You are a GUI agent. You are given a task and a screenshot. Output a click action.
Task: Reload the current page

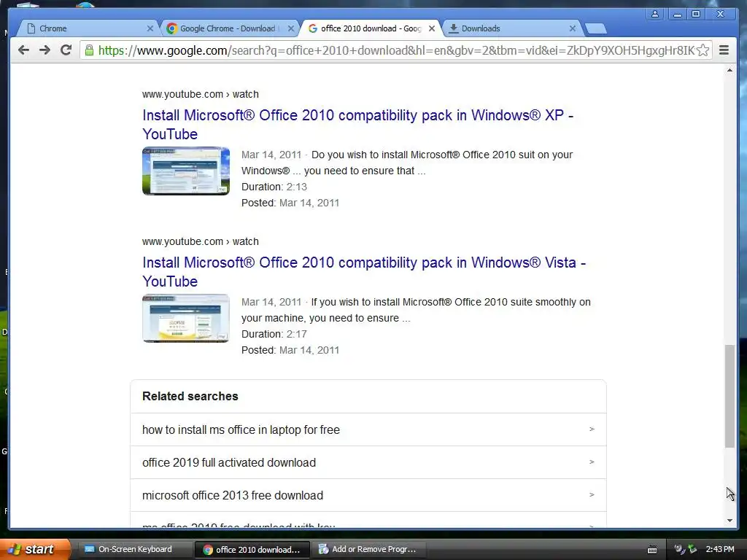[x=66, y=50]
